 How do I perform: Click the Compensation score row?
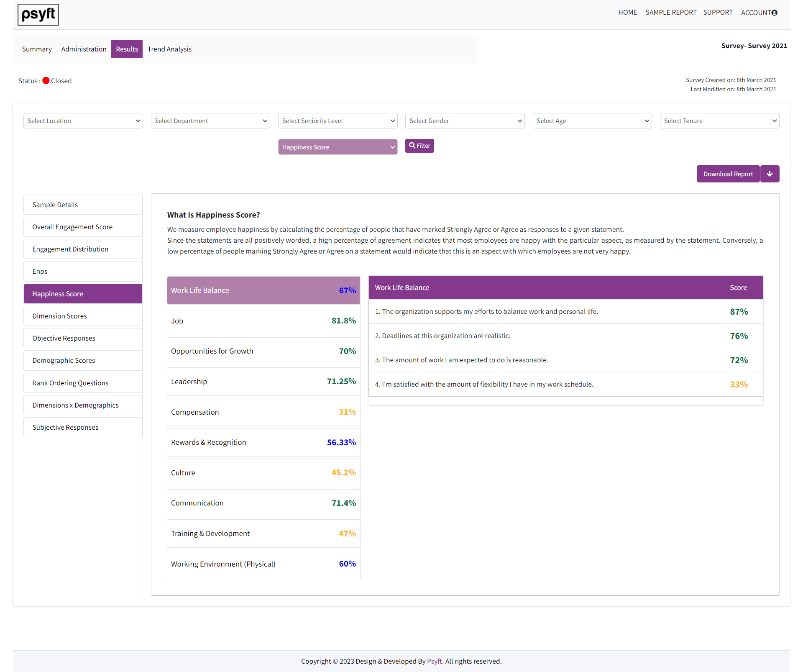click(x=263, y=412)
